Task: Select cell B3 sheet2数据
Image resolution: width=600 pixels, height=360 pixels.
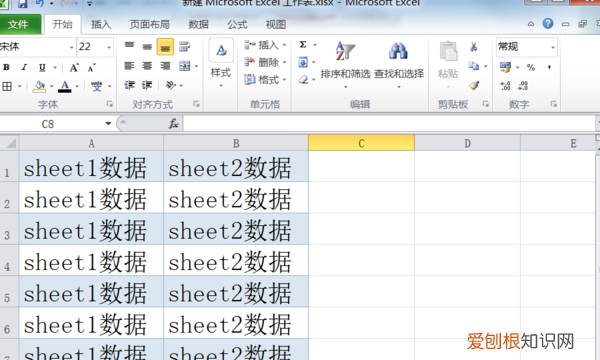Action: (236, 229)
